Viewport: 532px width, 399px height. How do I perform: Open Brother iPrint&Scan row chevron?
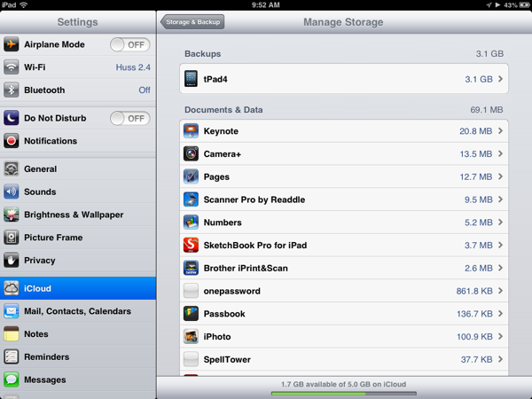coord(500,268)
